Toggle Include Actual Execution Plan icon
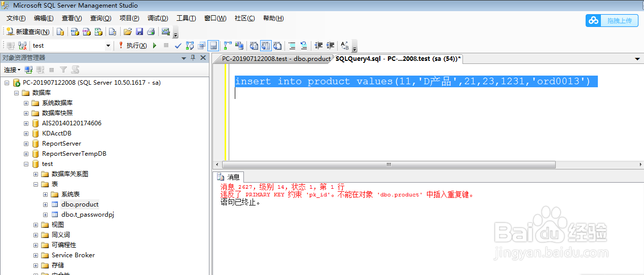This screenshot has height=275, width=644. click(x=228, y=46)
